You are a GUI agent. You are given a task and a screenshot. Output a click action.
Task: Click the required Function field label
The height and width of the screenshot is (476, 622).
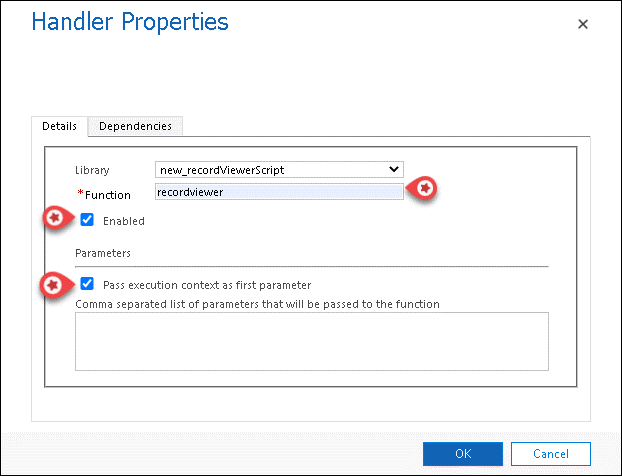point(107,195)
